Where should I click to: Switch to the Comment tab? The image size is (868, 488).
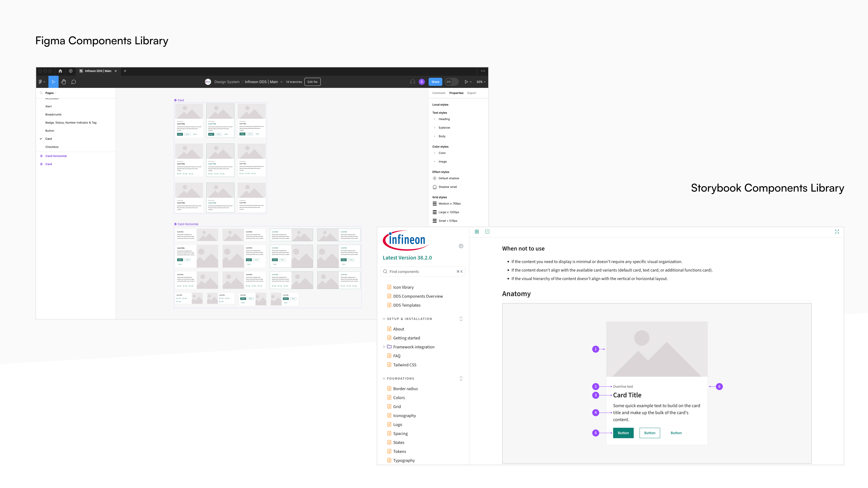click(x=439, y=93)
